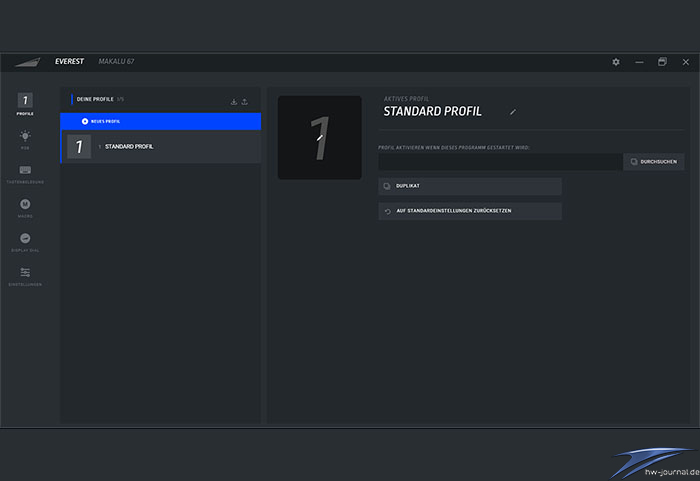This screenshot has height=481, width=700.
Task: Reset via Auf Standardeinstellungen zurücksetzen
Action: pyautogui.click(x=470, y=211)
